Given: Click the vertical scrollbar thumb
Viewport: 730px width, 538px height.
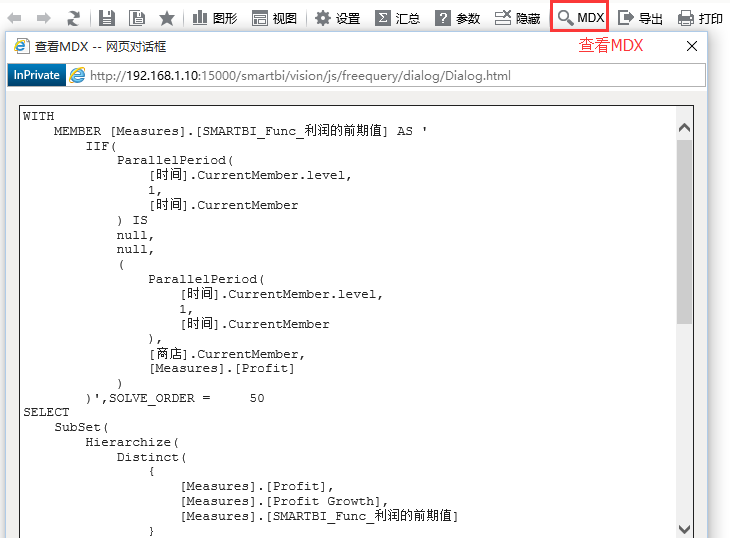Looking at the screenshot, I should pyautogui.click(x=684, y=232).
